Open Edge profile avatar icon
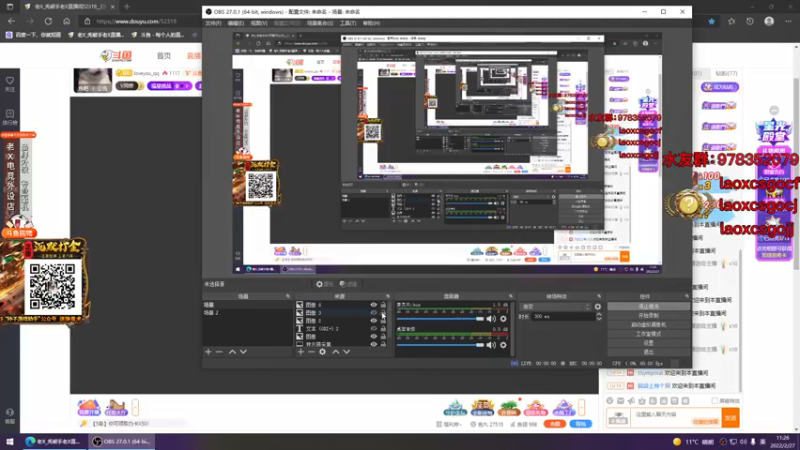Image resolution: width=800 pixels, height=450 pixels. pos(769,21)
